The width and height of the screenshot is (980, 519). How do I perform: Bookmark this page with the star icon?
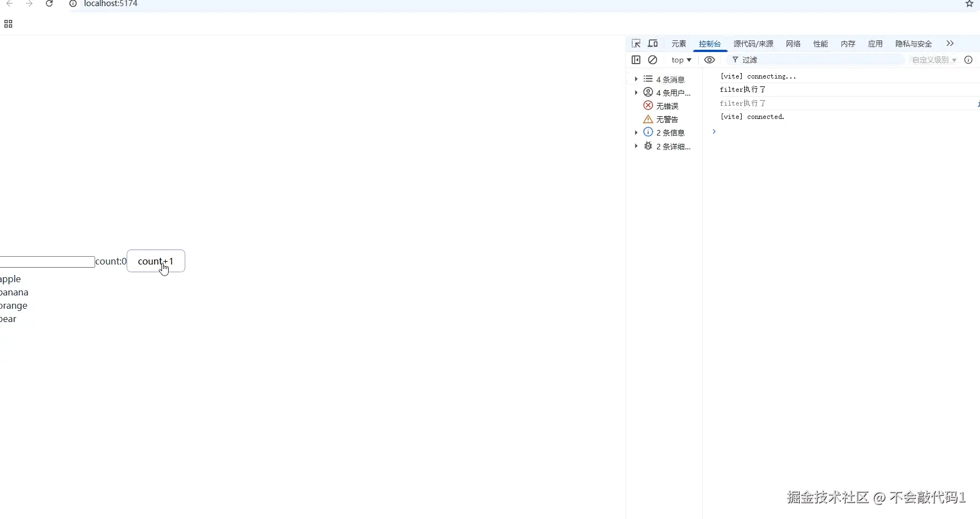point(969,4)
